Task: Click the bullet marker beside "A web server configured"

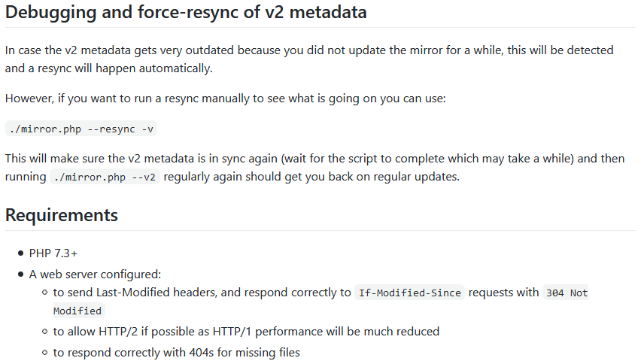Action: pos(20,275)
